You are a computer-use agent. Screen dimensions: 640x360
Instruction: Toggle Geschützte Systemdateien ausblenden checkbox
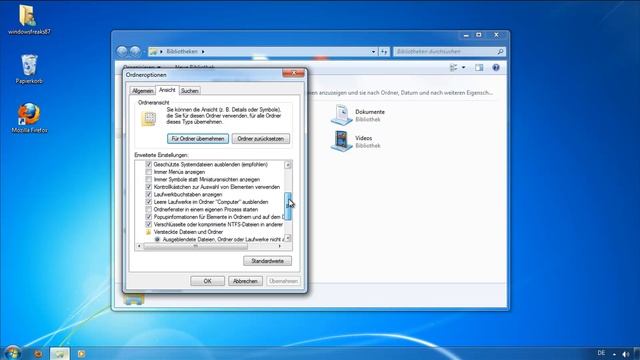149,164
